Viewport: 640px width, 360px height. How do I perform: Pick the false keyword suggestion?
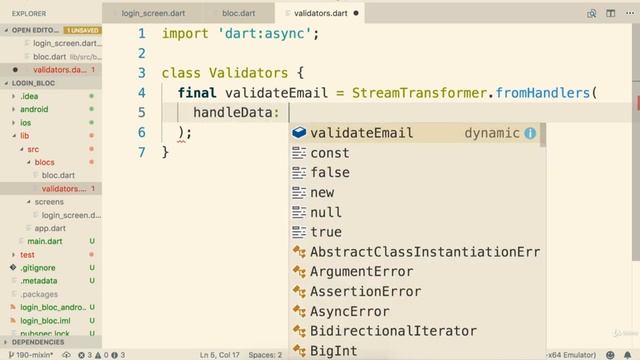point(414,173)
